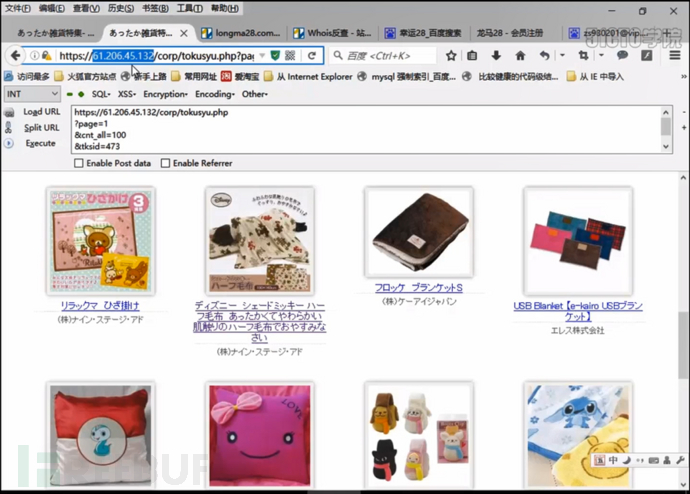Click the pencil edit toolbar icon

click(x=646, y=56)
